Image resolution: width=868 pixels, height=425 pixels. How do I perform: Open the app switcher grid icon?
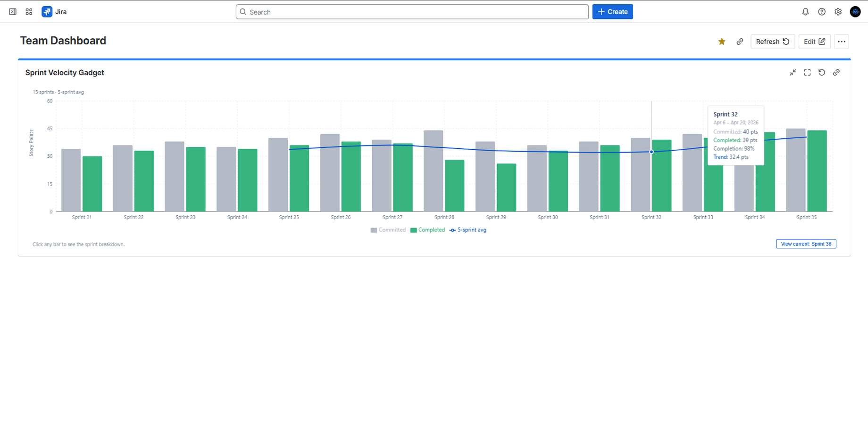[29, 11]
